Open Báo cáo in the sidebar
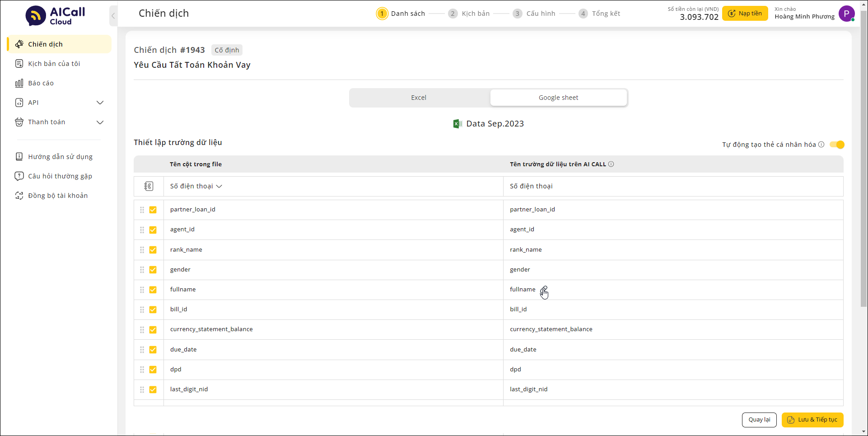 41,83
